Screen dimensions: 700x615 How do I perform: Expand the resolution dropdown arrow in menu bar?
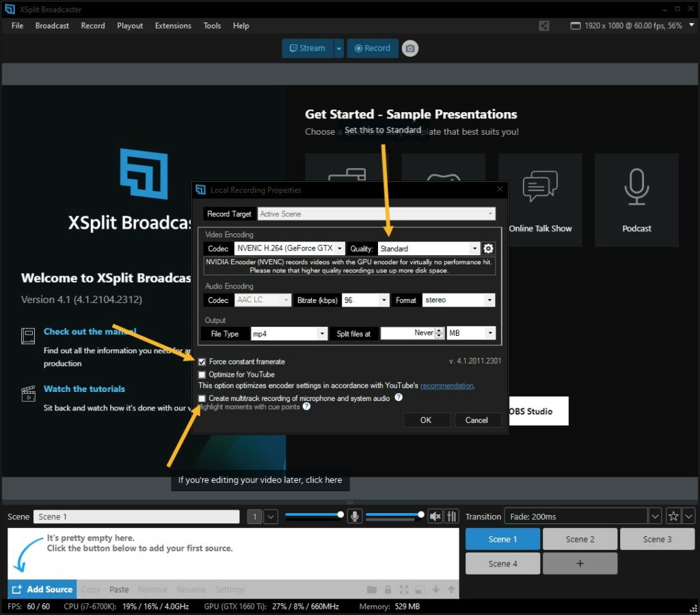pyautogui.click(x=691, y=25)
